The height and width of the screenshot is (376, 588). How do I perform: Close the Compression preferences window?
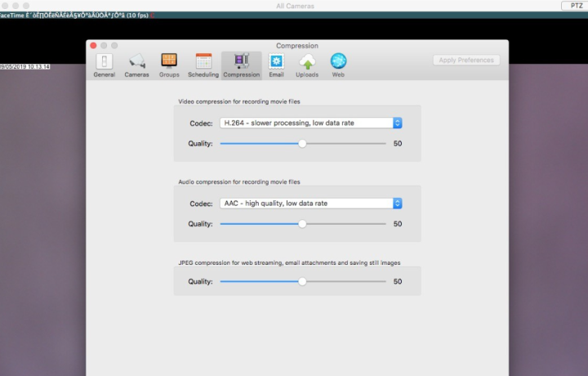93,46
